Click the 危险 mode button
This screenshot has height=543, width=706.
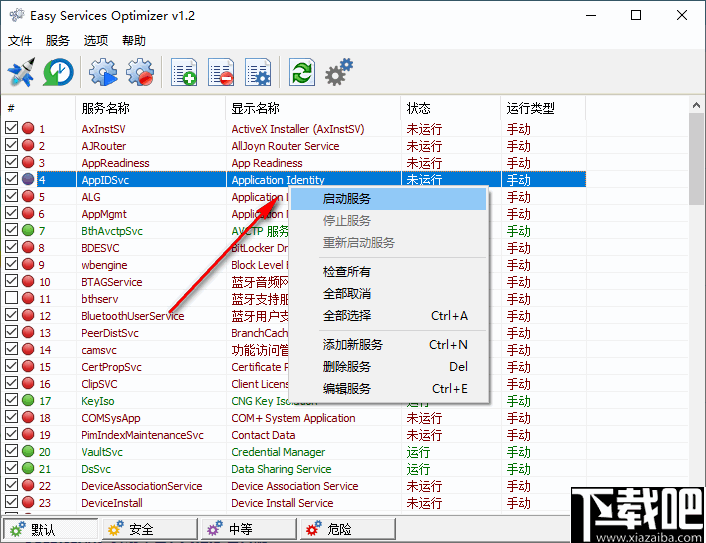tap(348, 529)
